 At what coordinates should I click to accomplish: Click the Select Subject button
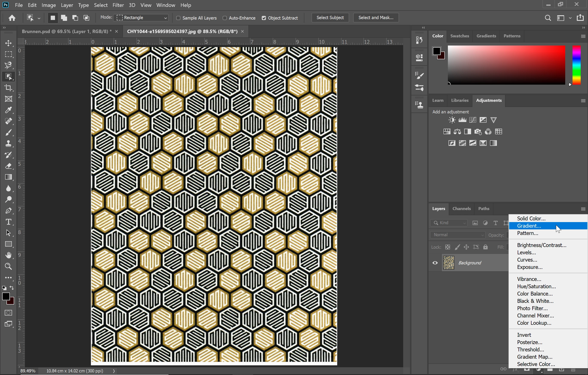coord(330,18)
